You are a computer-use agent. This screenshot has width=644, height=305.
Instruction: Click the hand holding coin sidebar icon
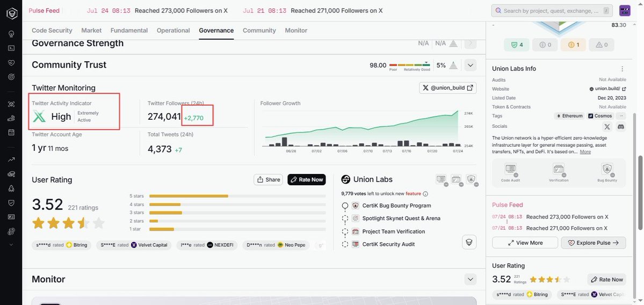click(x=11, y=118)
